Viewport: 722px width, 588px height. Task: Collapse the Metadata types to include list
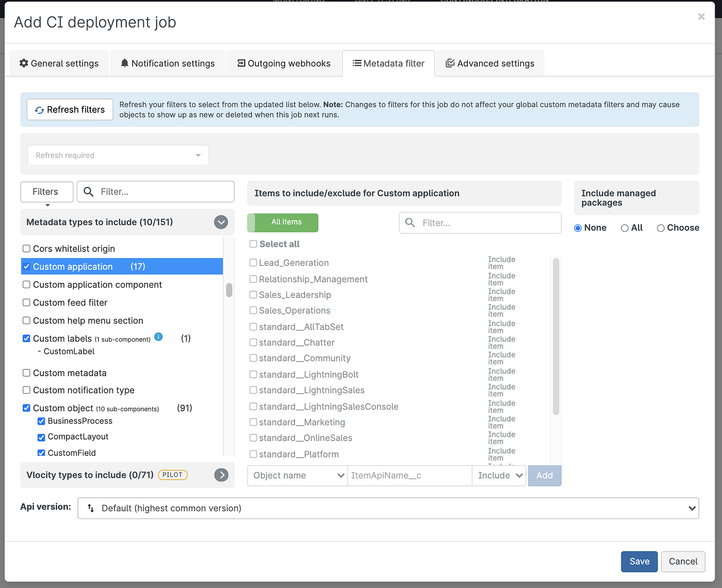221,222
